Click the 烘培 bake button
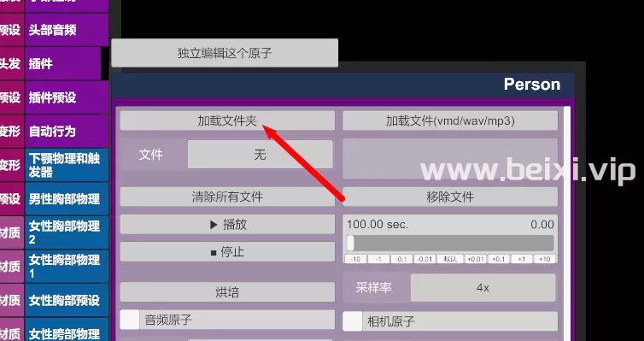 tap(227, 292)
